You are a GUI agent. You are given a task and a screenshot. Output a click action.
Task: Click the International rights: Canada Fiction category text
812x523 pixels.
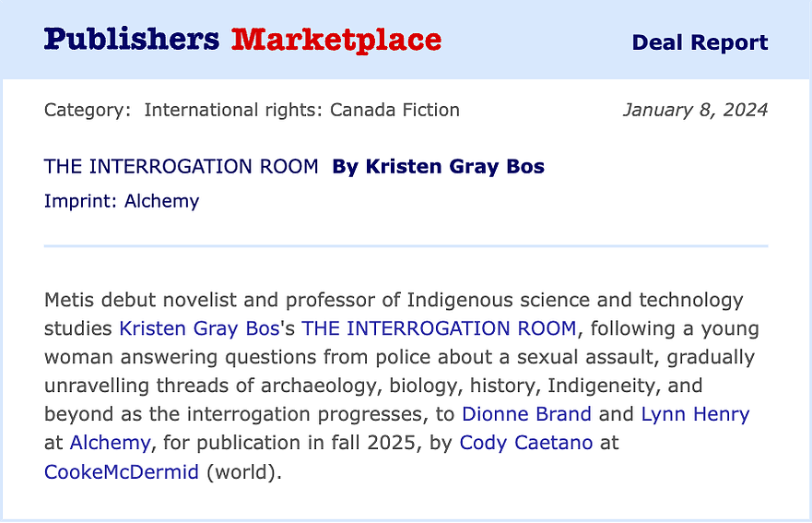coord(301,111)
